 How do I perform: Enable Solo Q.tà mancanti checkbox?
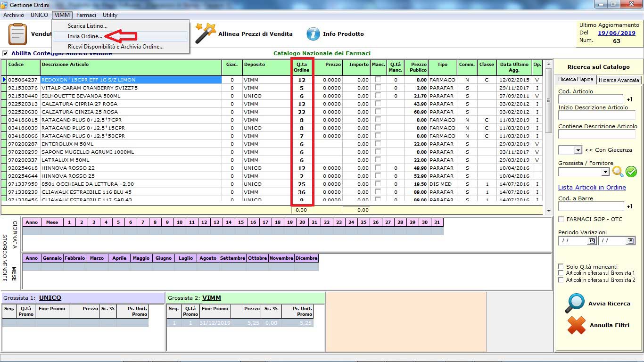(561, 266)
